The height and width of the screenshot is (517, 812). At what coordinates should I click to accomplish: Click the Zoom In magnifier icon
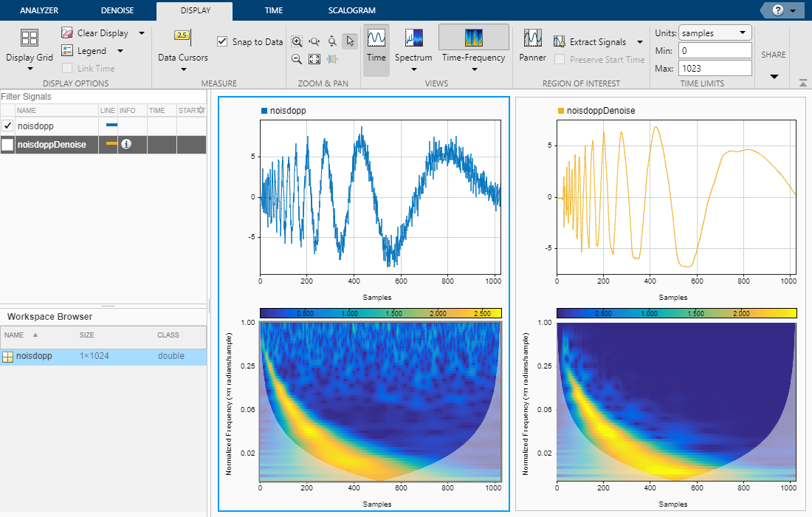coord(297,42)
